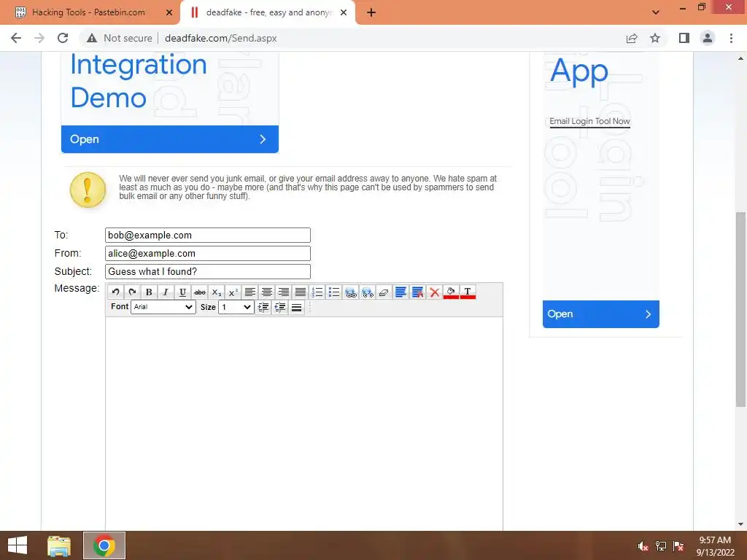Click the blue lines icon with red mark

[x=418, y=292]
